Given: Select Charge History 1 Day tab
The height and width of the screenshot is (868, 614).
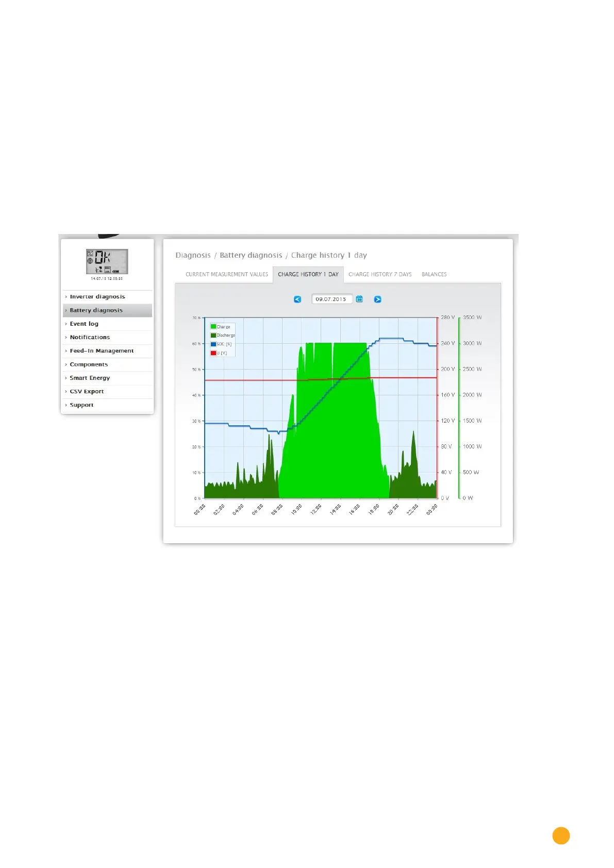Looking at the screenshot, I should point(308,274).
